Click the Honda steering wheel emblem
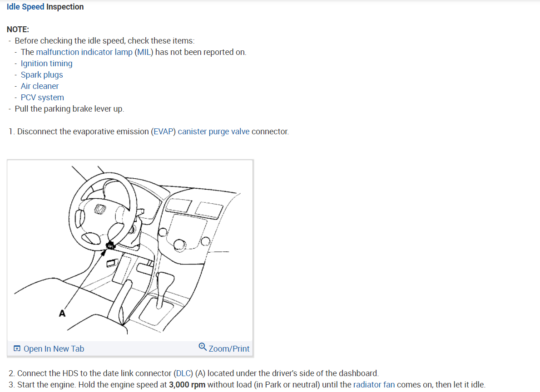 point(100,209)
